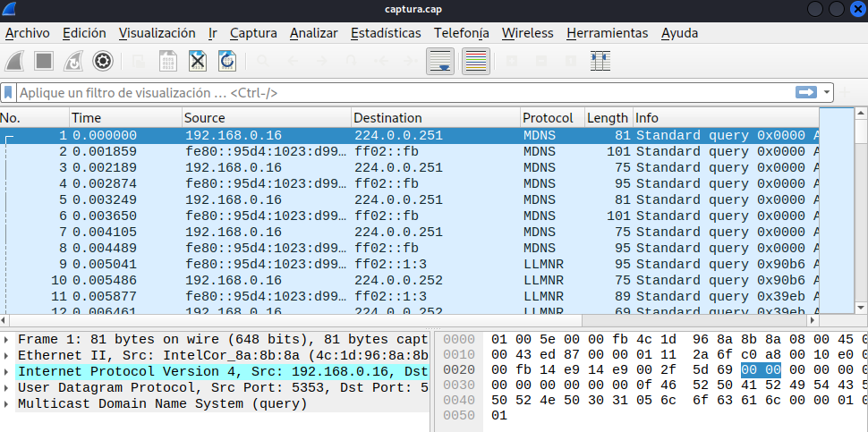Sort by the No. column header
This screenshot has height=432, width=868.
[x=35, y=118]
